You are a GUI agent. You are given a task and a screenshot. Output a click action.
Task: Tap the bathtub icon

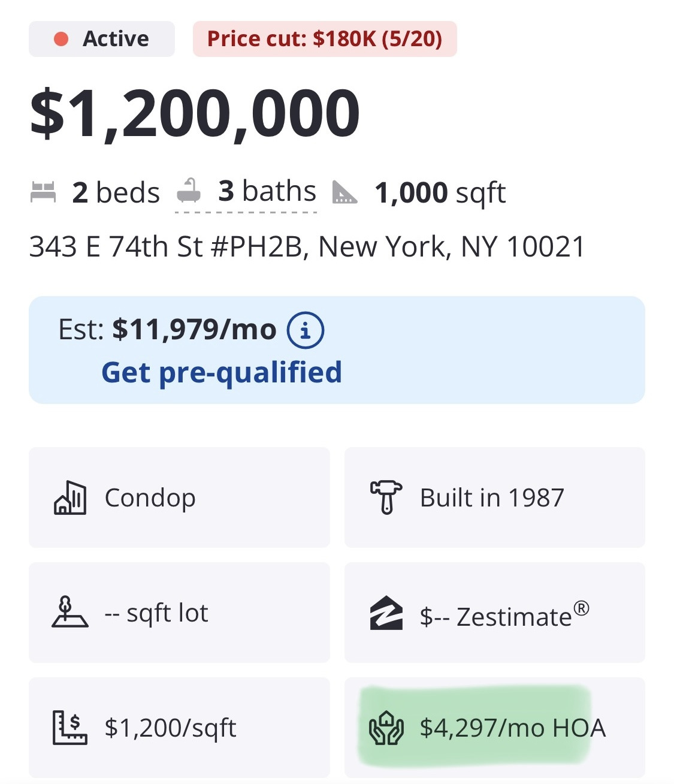(189, 191)
